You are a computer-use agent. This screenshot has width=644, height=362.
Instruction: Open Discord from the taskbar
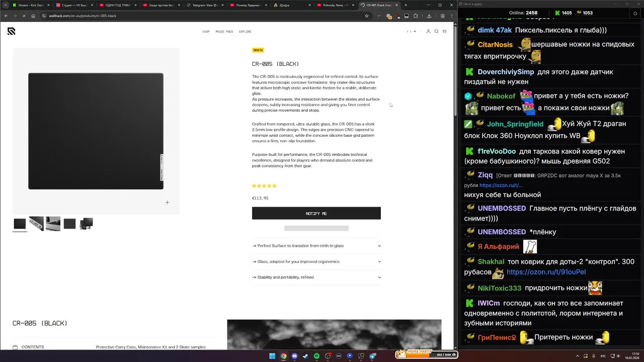(x=294, y=356)
